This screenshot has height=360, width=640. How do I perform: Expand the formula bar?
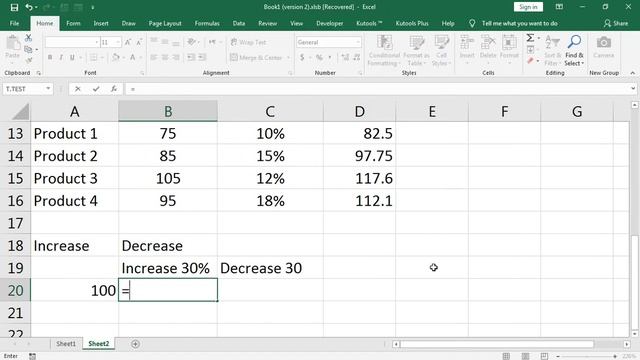633,89
